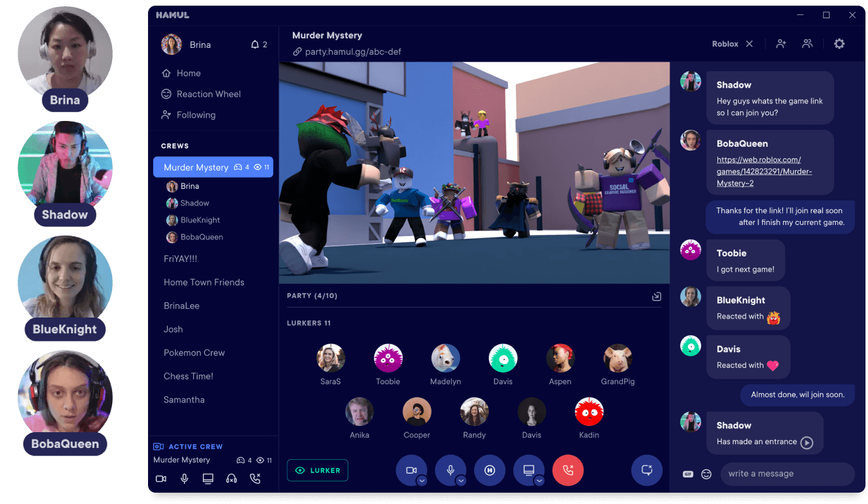Open the members list icon in the header

coord(807,44)
